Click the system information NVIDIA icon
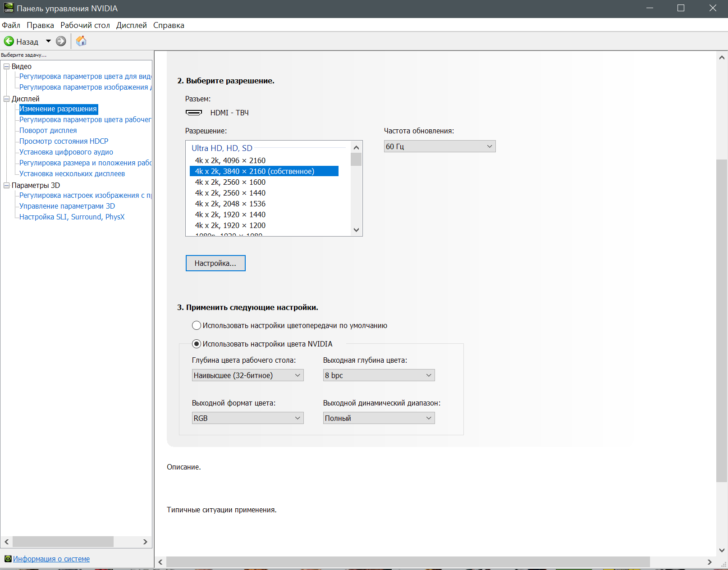 tap(8, 559)
